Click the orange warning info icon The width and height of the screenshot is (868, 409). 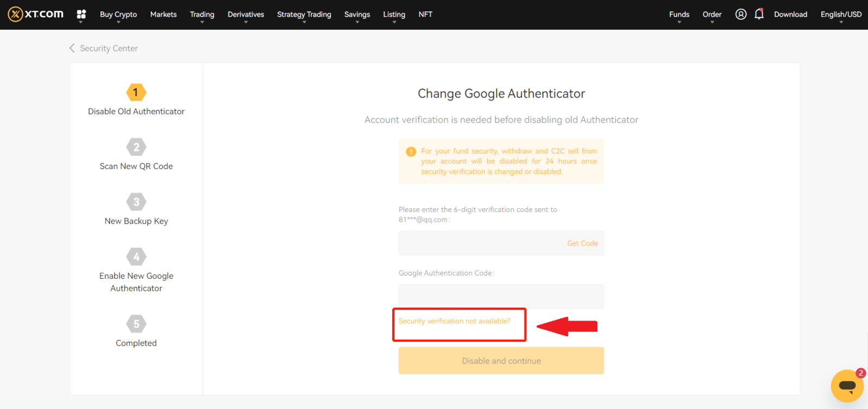pyautogui.click(x=411, y=152)
